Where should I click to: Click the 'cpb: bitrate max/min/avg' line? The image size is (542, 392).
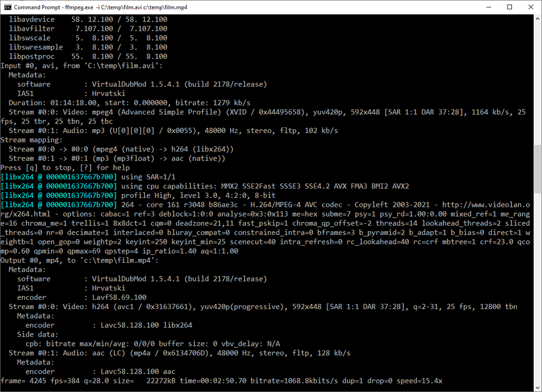[153, 343]
